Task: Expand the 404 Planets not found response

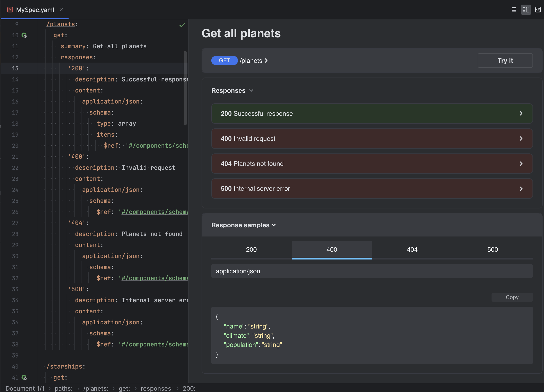Action: (521, 164)
